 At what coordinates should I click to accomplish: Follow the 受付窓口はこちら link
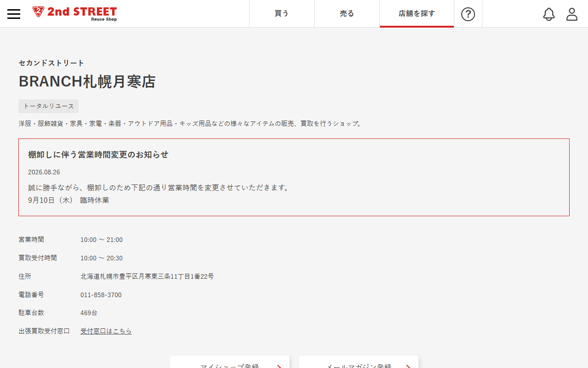[106, 331]
